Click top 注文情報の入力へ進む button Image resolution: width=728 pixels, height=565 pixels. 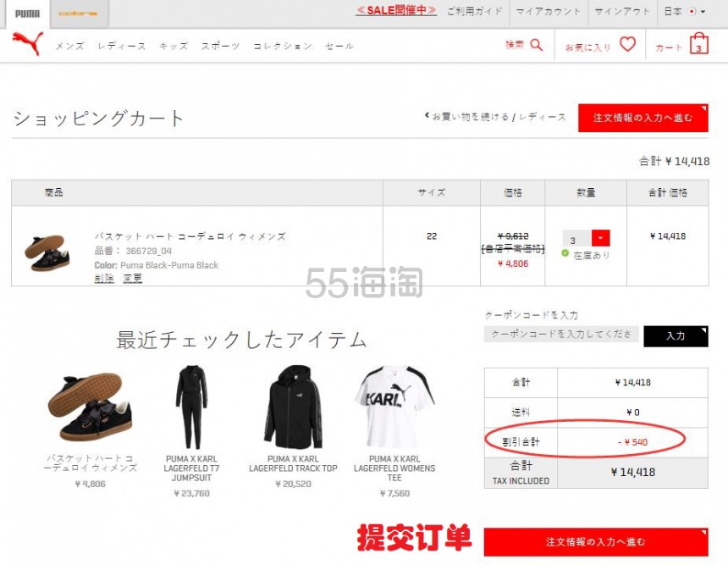click(x=643, y=118)
